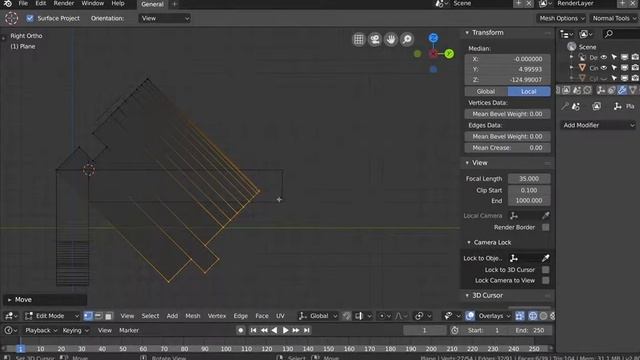
Task: Toggle viewport grid orthographic perspective icon
Action: 358,39
